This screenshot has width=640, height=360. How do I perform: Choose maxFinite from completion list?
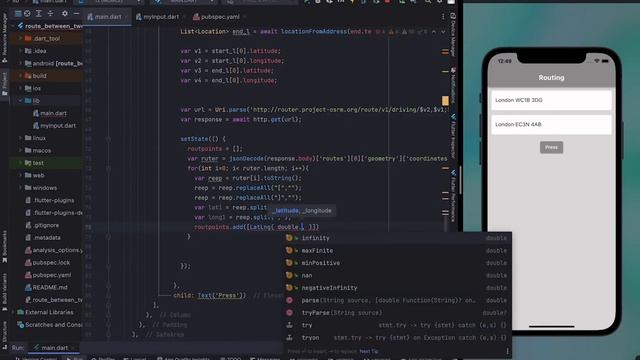[x=398, y=251]
